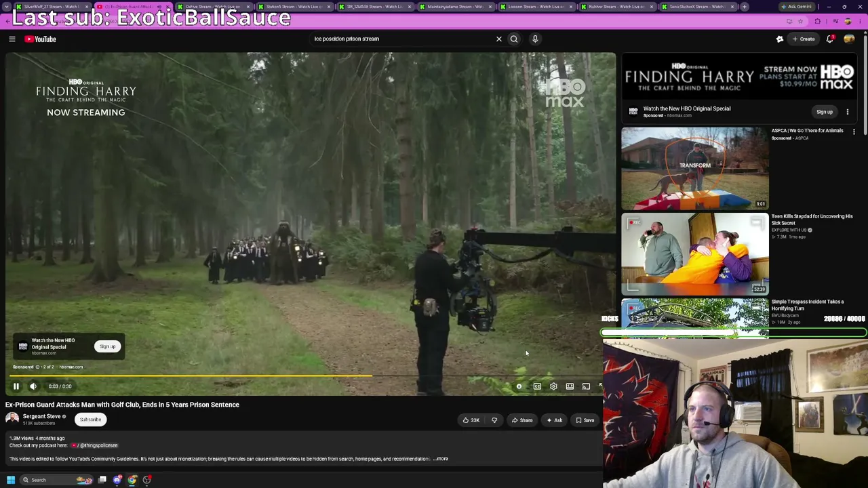Screen dimensions: 868x488
Task: Switch to the Maintainyadame Stream tab
Action: 455,7
